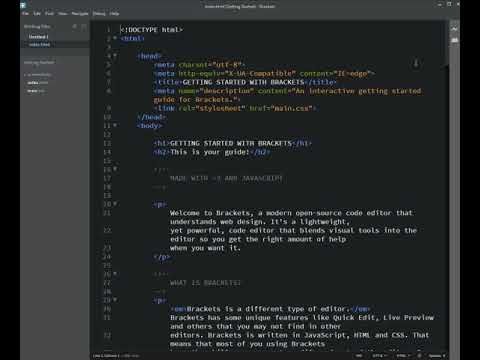Click the meta http-equiv X-UA-Compatible line
This screenshot has height=360, width=480.
point(264,73)
